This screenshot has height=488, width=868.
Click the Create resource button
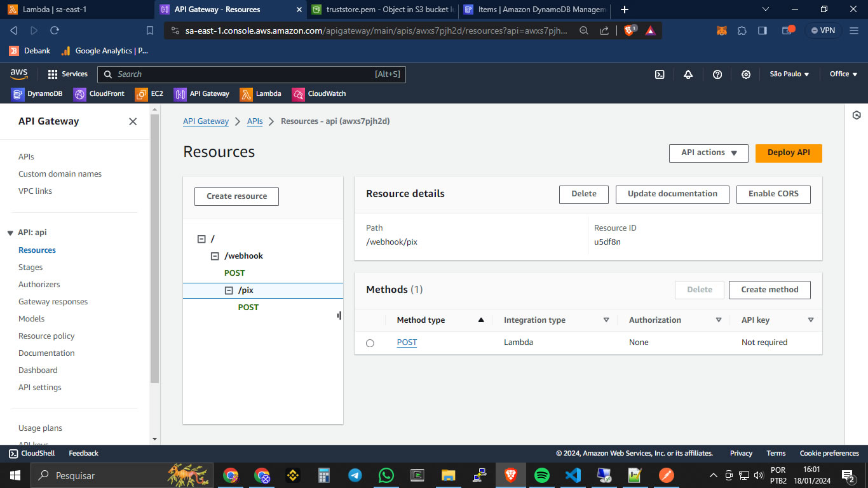click(236, 196)
